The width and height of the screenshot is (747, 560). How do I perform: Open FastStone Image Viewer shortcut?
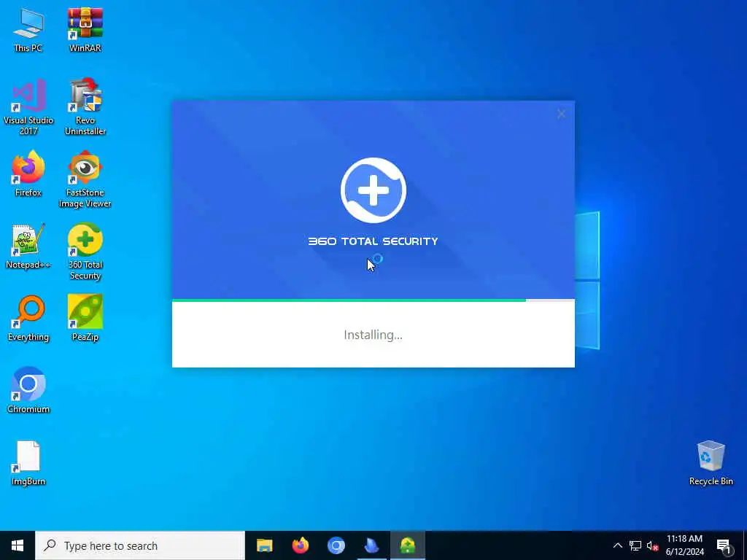[85, 179]
